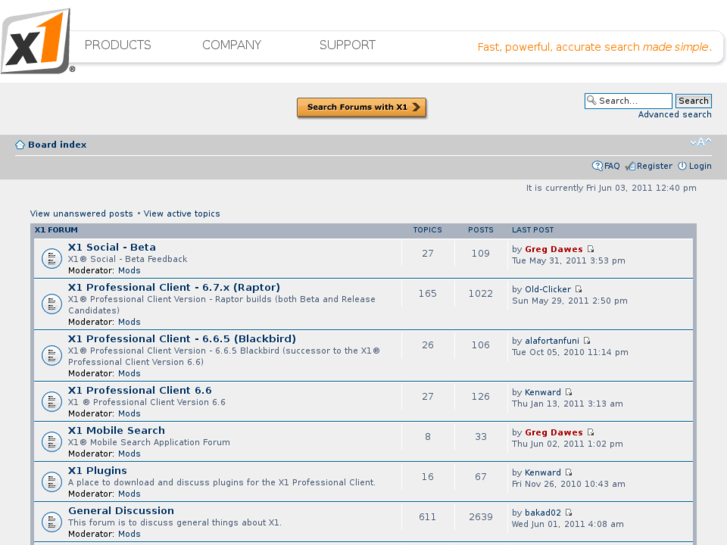Open the Login link
727x545 pixels.
(x=700, y=166)
